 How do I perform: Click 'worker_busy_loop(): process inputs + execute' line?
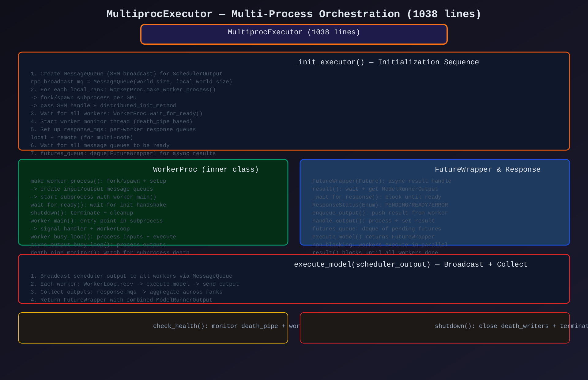103,237
